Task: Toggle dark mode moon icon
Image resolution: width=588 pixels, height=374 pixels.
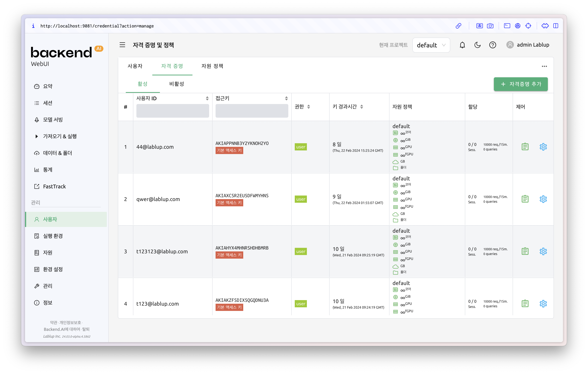Action: pos(477,45)
